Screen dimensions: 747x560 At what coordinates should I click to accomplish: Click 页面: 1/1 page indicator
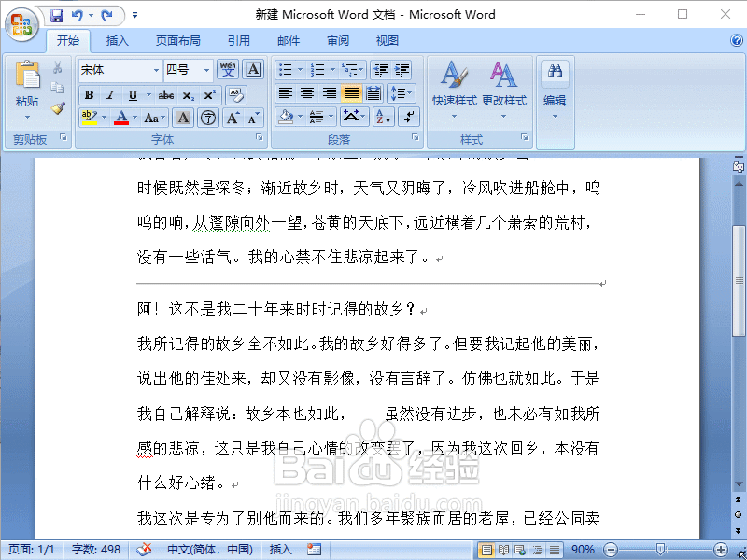pos(32,550)
